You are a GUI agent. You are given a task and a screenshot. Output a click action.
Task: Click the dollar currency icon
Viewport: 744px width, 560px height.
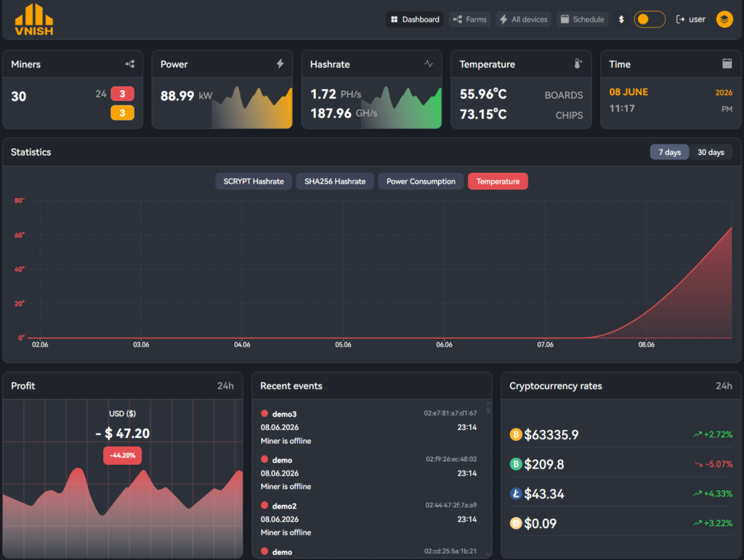point(621,20)
